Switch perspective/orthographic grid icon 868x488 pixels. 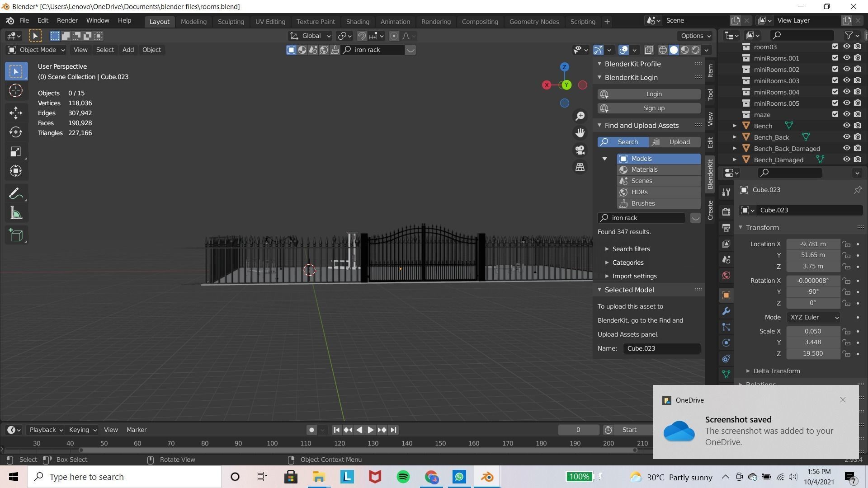click(x=580, y=167)
